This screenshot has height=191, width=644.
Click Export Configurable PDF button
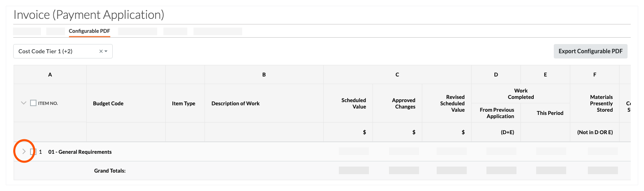tap(590, 51)
